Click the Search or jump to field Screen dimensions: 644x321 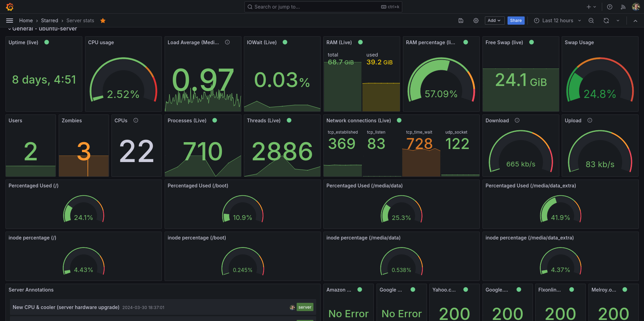point(323,7)
